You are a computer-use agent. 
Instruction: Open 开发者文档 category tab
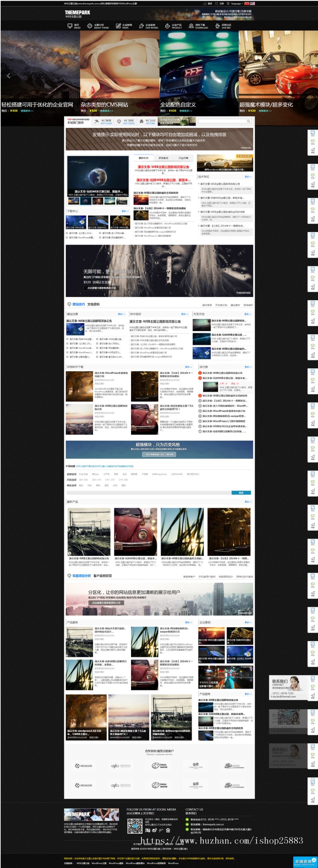click(221, 305)
